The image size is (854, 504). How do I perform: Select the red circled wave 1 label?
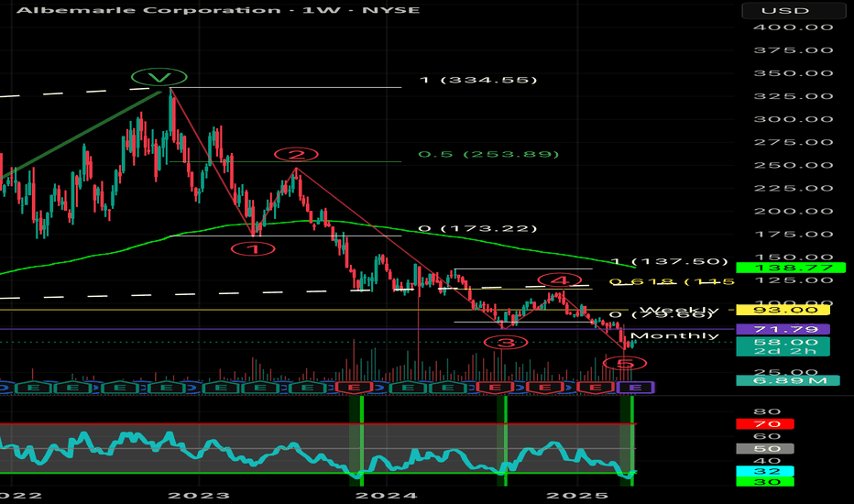pos(253,249)
